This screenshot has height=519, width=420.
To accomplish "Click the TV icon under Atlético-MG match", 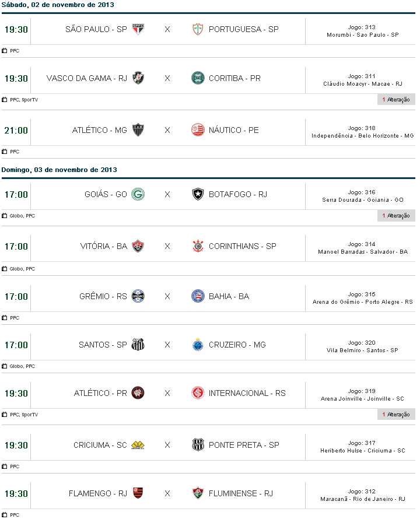I will click(x=5, y=152).
